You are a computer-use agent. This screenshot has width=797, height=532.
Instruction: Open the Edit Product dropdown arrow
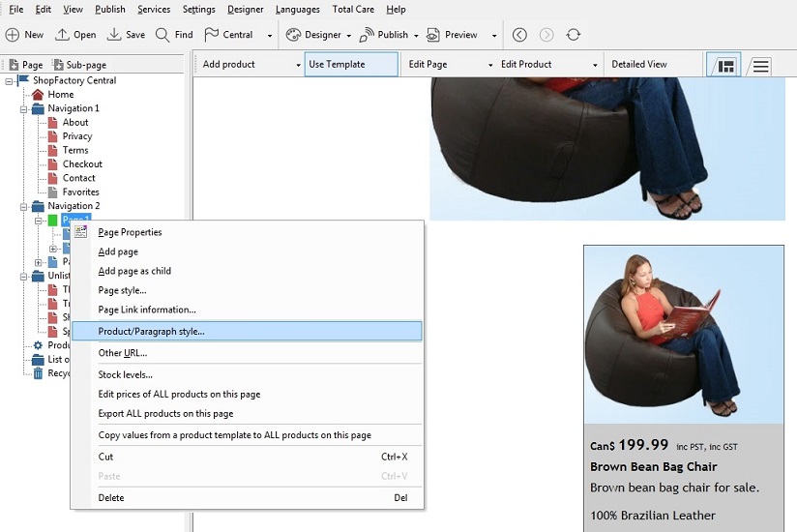click(595, 65)
